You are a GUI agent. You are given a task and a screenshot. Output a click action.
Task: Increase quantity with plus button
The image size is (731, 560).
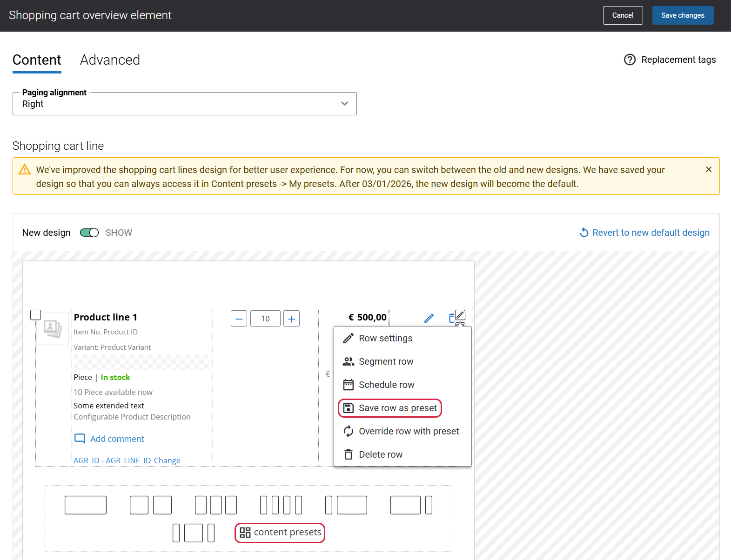[291, 319]
